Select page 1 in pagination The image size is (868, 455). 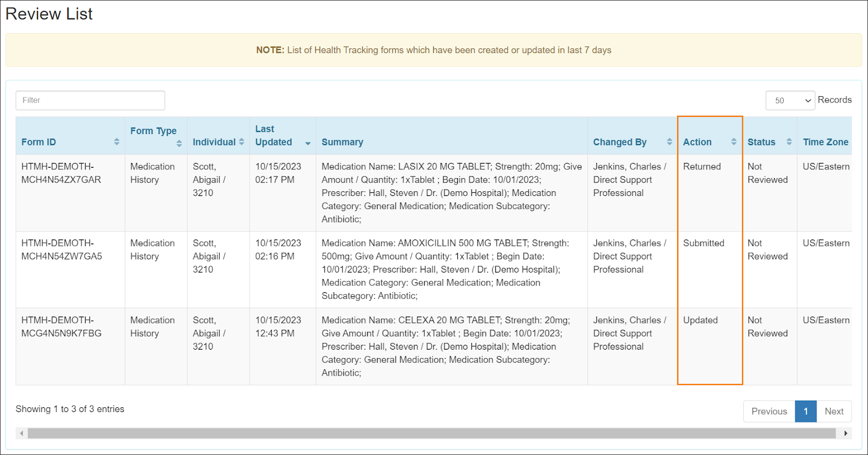pyautogui.click(x=806, y=412)
